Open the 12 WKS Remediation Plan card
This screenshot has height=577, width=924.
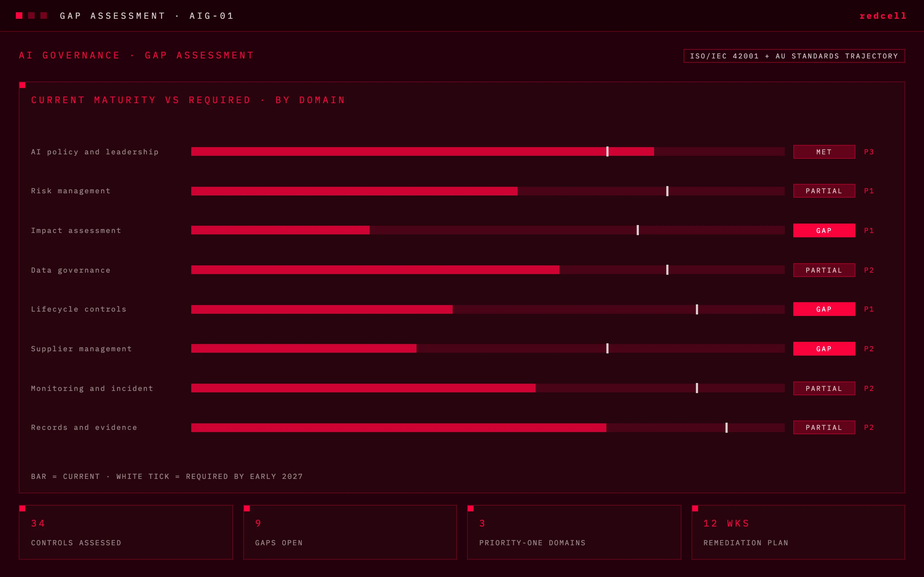click(798, 532)
